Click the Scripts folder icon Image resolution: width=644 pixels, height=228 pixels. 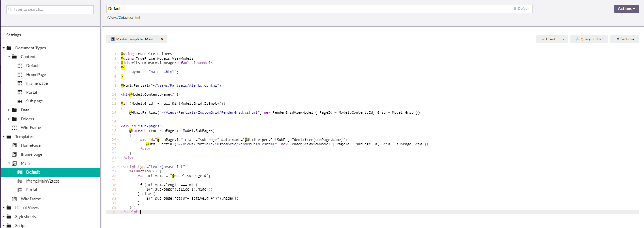(x=9, y=226)
